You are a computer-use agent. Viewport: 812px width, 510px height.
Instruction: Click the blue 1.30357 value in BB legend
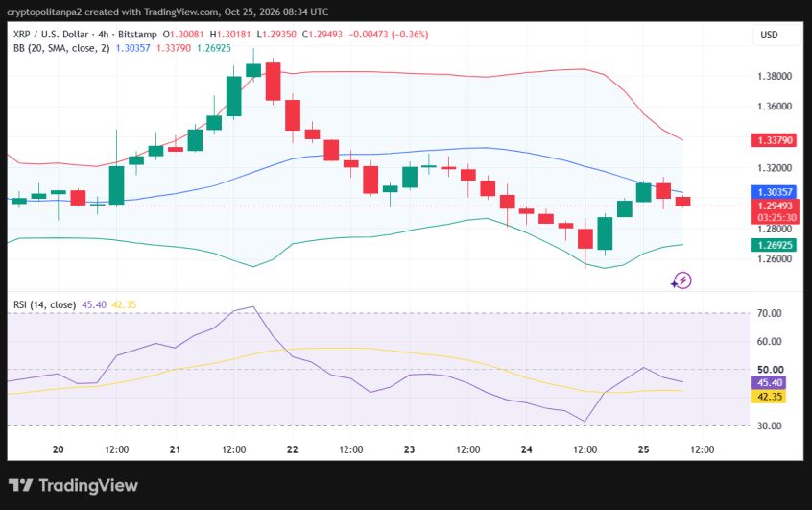point(132,48)
